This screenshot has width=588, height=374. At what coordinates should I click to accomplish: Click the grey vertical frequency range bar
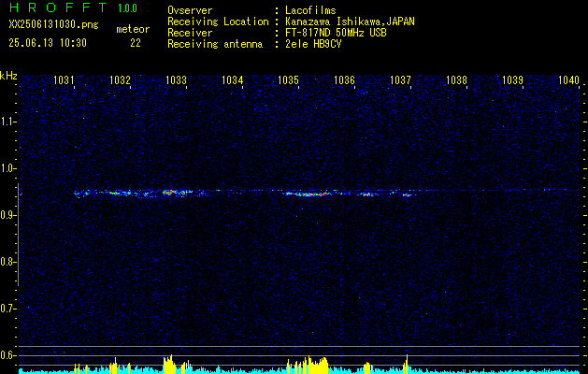coord(19,235)
